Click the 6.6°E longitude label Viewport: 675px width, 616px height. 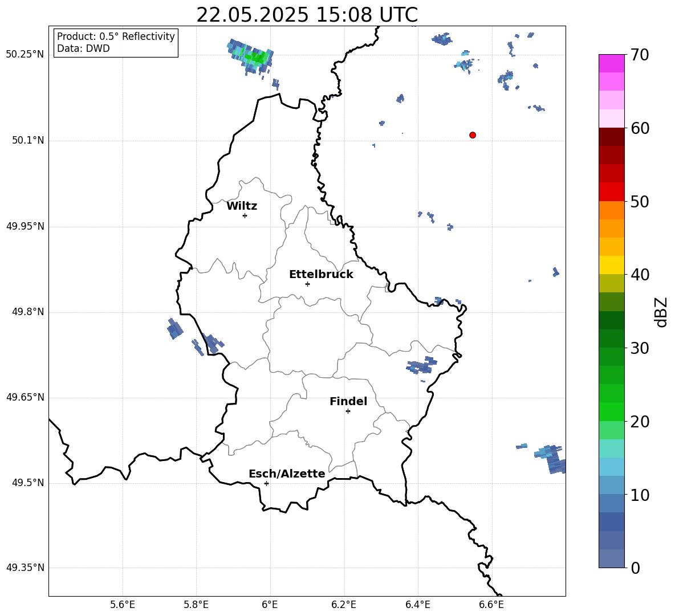click(491, 605)
